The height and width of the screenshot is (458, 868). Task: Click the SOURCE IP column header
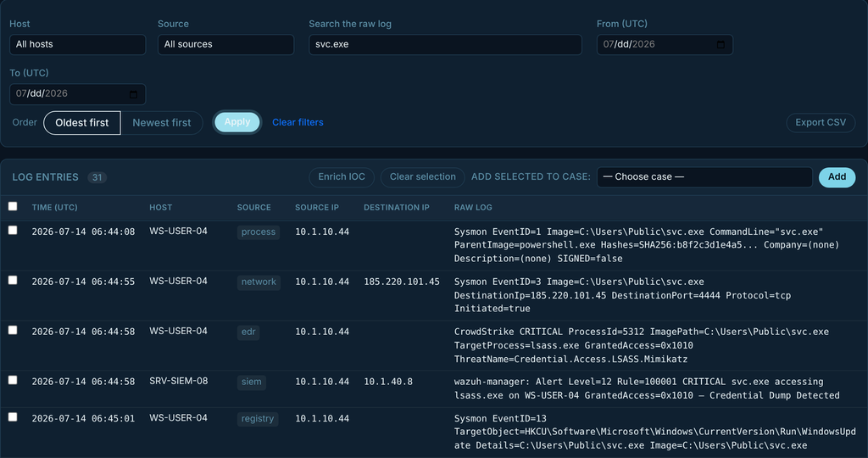pos(317,207)
